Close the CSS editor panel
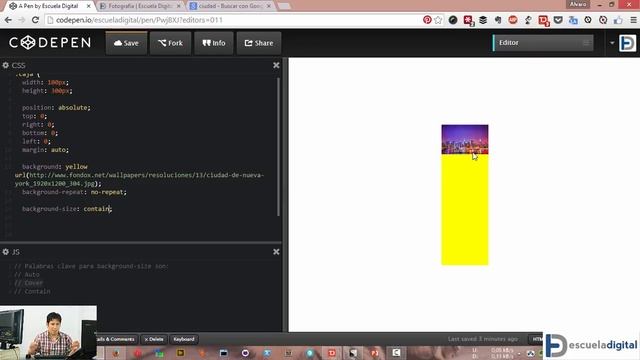Viewport: 640px width, 360px height. [276, 65]
